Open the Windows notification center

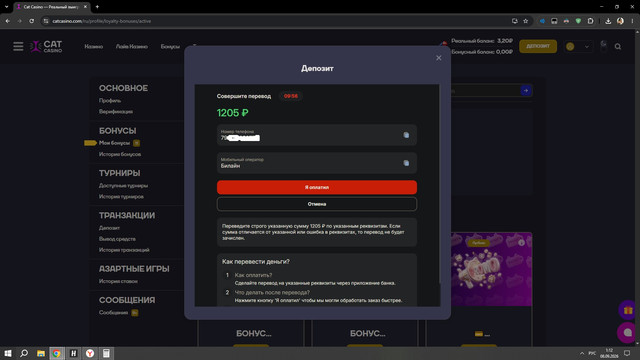[627, 353]
